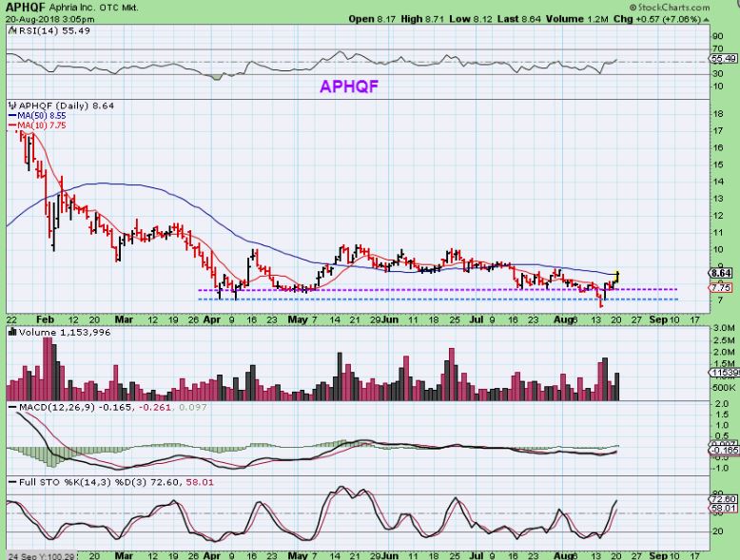740x560 pixels.
Task: Click the 58.01 stochastic tag on right axis
Action: pyautogui.click(x=723, y=508)
